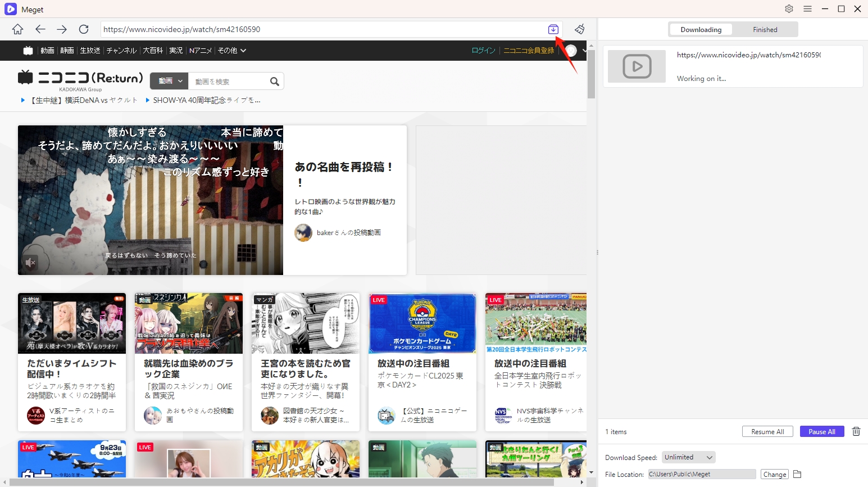
Task: Open the featured alpaca video thumbnail
Action: click(x=151, y=200)
